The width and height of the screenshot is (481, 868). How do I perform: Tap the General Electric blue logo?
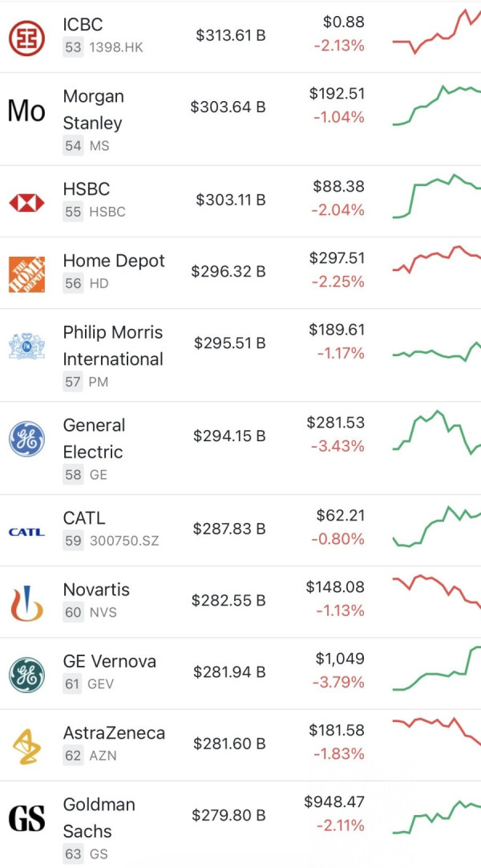26,439
